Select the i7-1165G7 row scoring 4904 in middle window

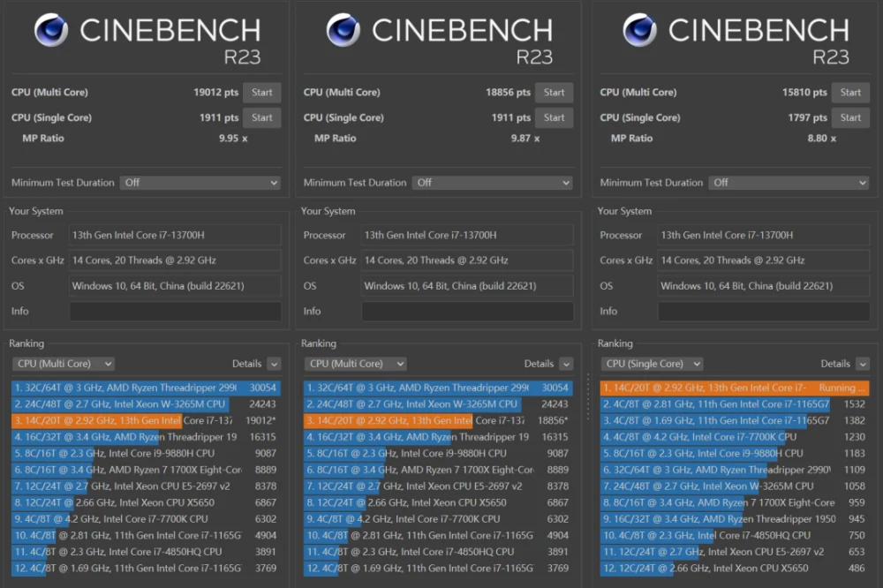438,535
